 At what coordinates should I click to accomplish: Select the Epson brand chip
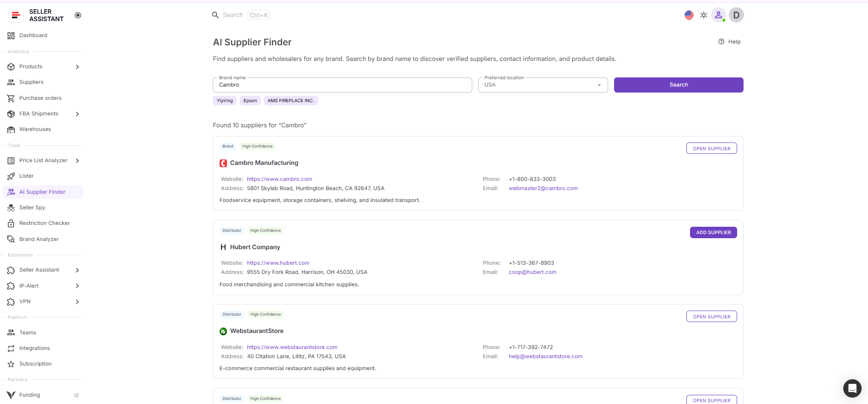coord(250,101)
